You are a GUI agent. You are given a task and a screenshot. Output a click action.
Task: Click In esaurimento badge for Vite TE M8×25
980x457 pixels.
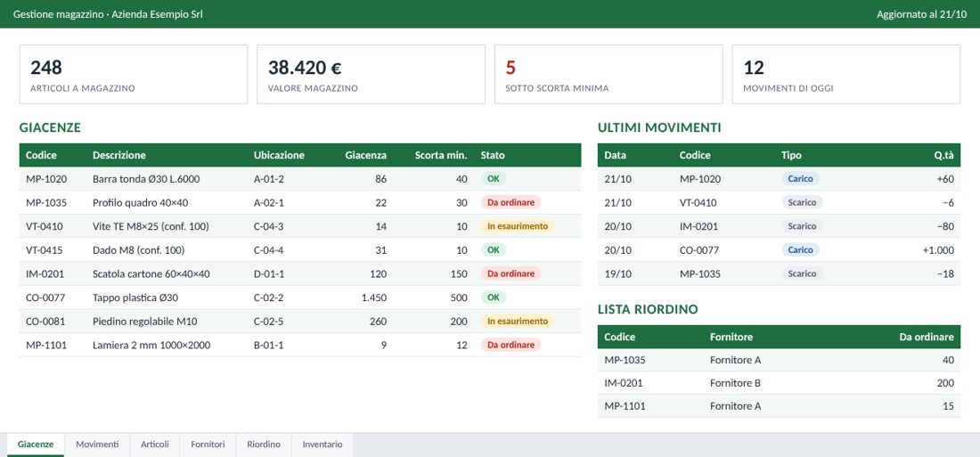[518, 226]
